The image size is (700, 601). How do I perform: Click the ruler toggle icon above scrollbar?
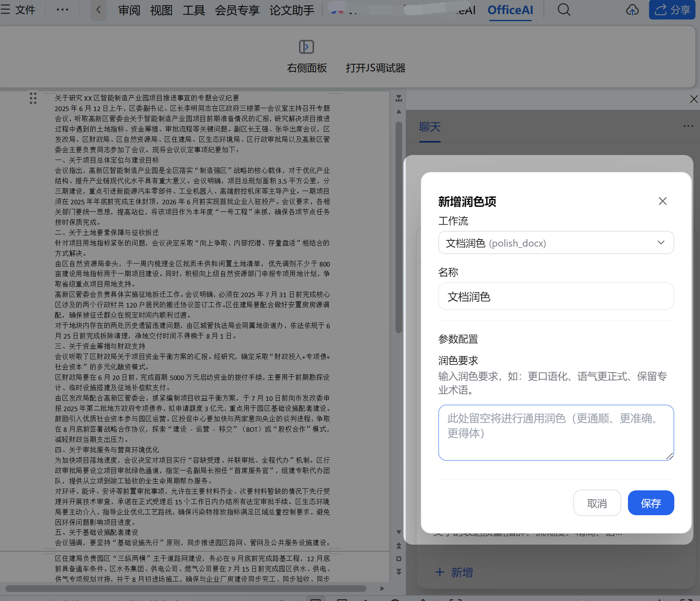(x=399, y=98)
